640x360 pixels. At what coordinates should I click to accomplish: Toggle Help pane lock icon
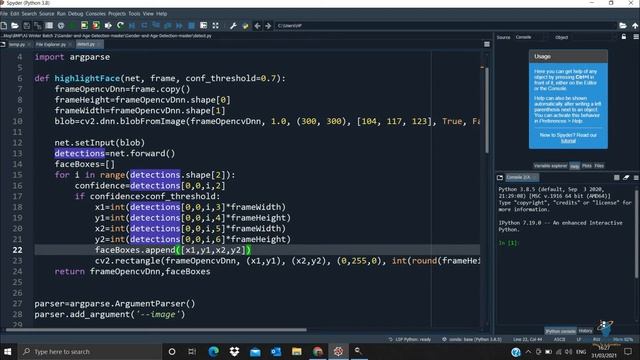click(624, 37)
